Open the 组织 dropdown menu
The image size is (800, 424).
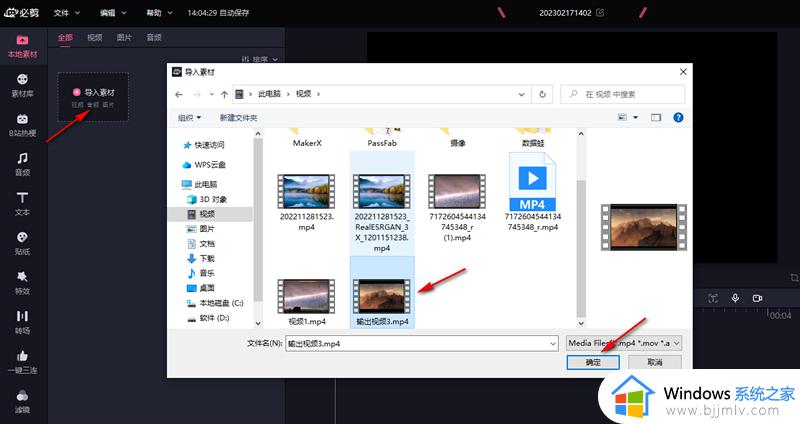coord(189,118)
